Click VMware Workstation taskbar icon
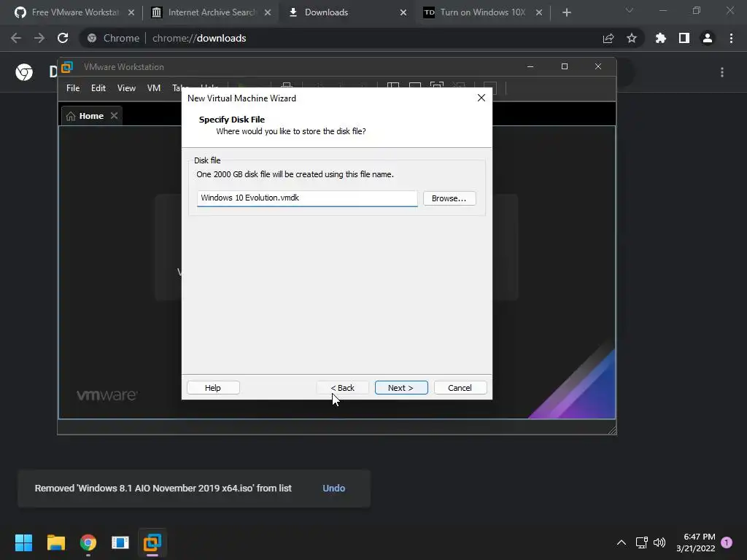Screen dimensions: 747x560 [x=152, y=542]
